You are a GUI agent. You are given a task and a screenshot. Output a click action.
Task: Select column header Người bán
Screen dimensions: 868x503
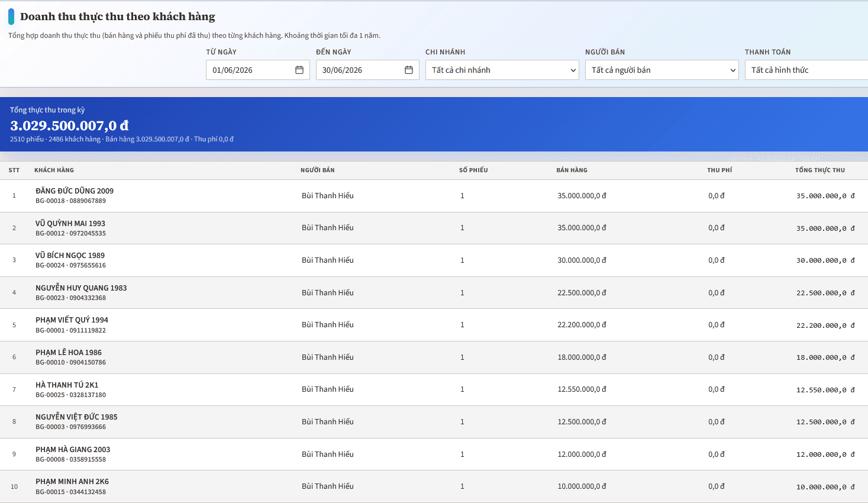pos(318,170)
